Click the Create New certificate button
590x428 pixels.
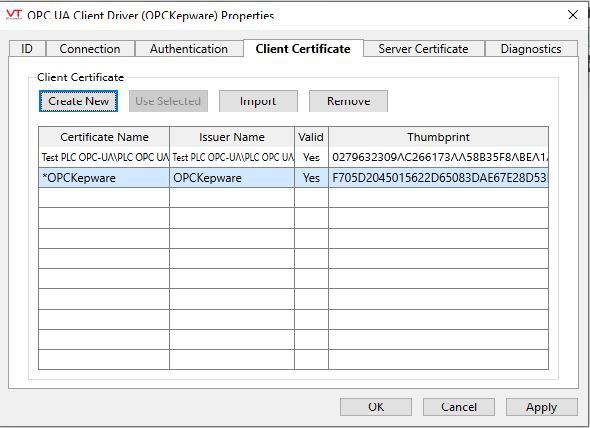78,101
